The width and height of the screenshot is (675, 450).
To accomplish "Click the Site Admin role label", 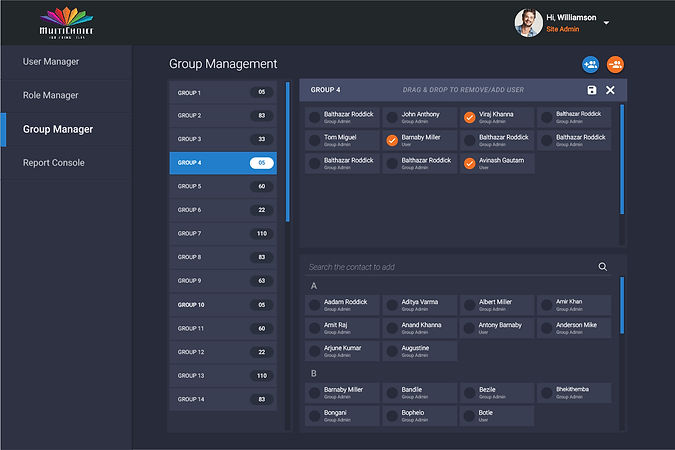I will 563,29.
